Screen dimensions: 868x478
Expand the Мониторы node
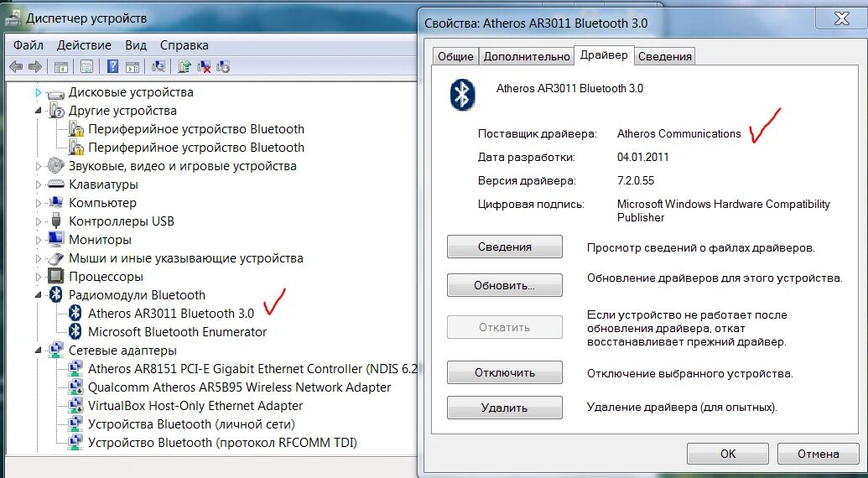[39, 240]
